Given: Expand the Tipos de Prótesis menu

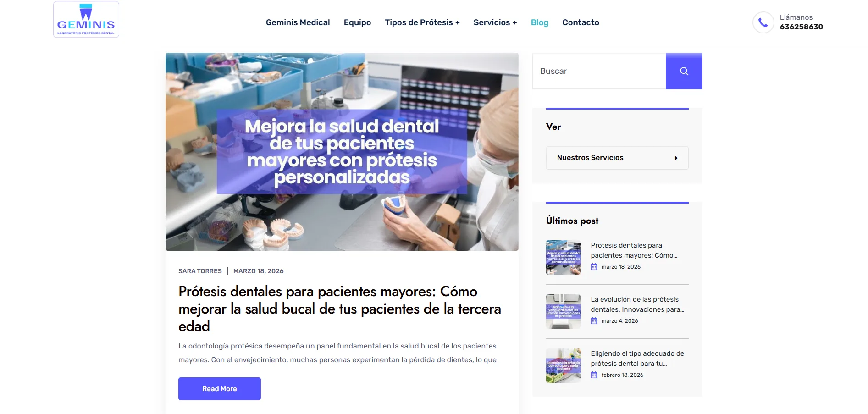Looking at the screenshot, I should (422, 22).
